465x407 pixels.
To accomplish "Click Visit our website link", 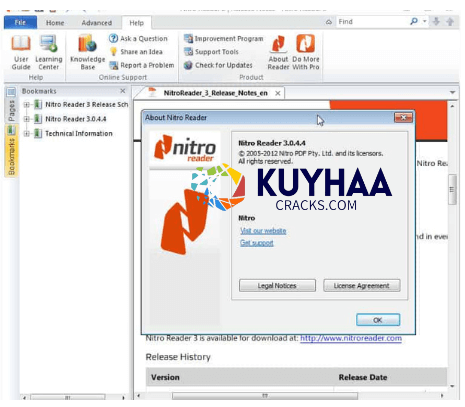I will (263, 231).
